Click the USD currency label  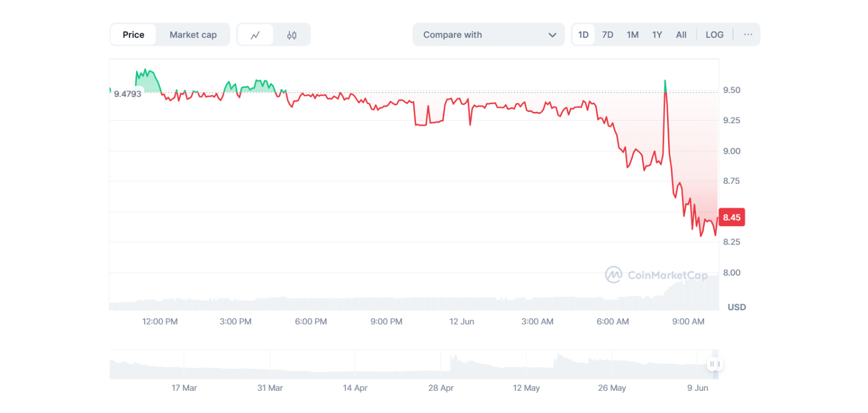click(x=737, y=307)
